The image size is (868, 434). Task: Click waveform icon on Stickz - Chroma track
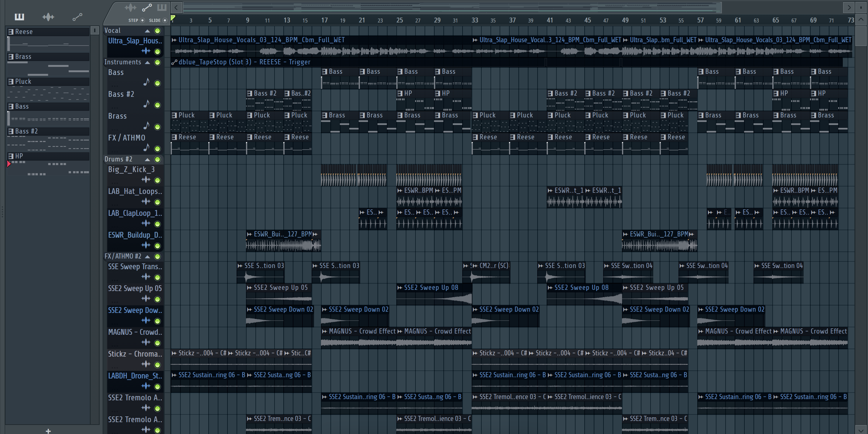(145, 364)
